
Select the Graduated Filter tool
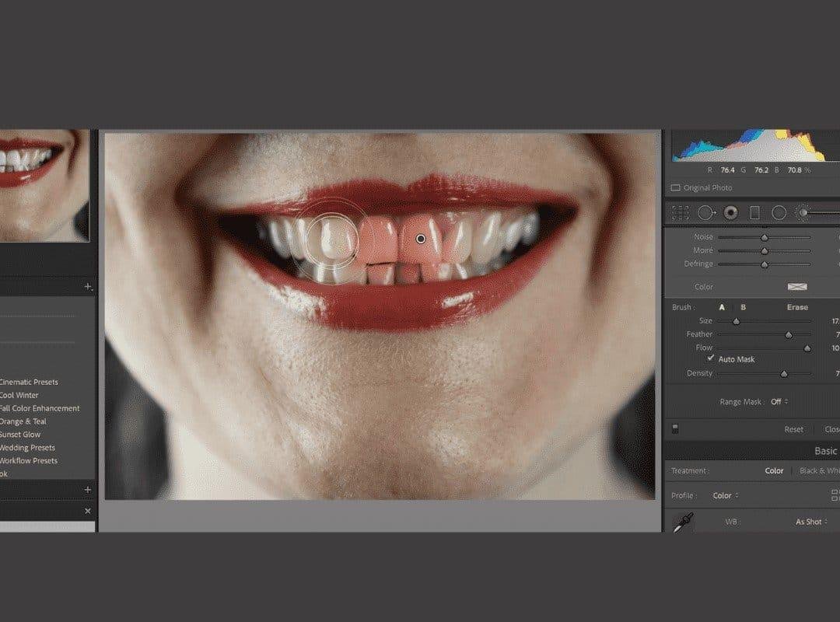(x=753, y=211)
